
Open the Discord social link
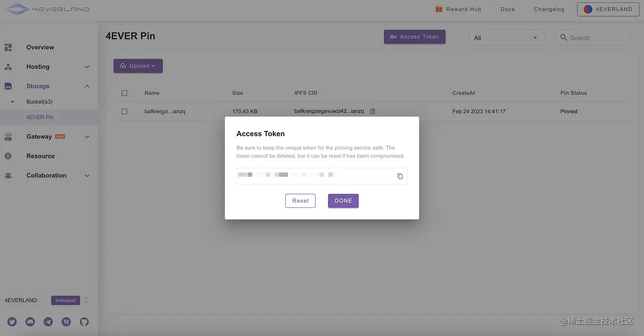click(x=30, y=322)
